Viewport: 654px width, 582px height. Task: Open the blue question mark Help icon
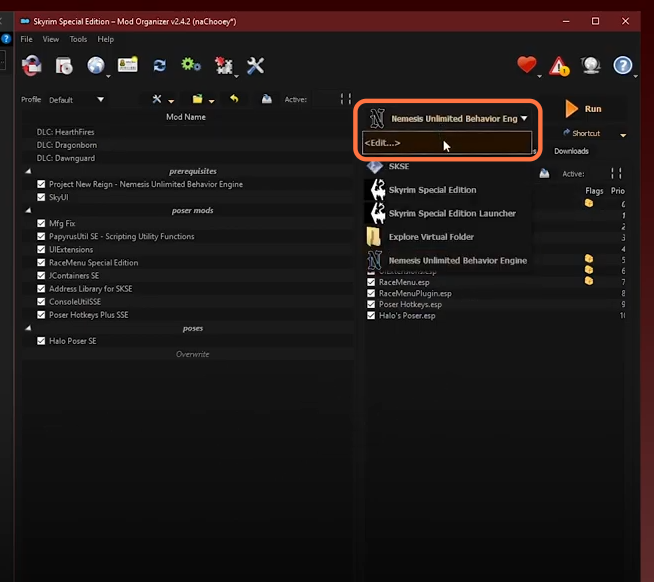click(x=623, y=66)
